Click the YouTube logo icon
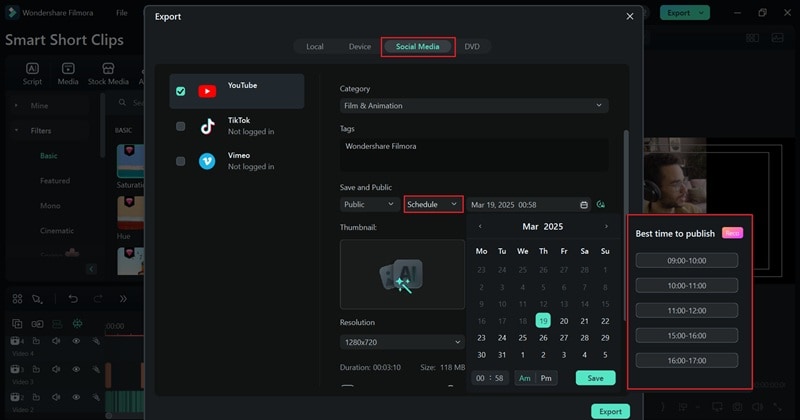 point(207,91)
